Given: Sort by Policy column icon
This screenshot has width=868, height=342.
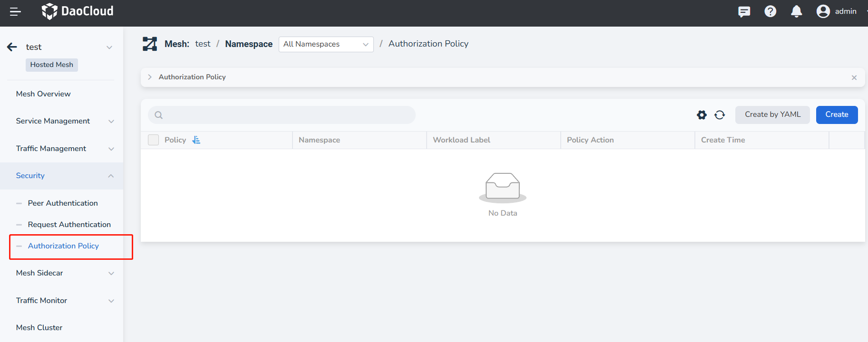Looking at the screenshot, I should tap(196, 140).
